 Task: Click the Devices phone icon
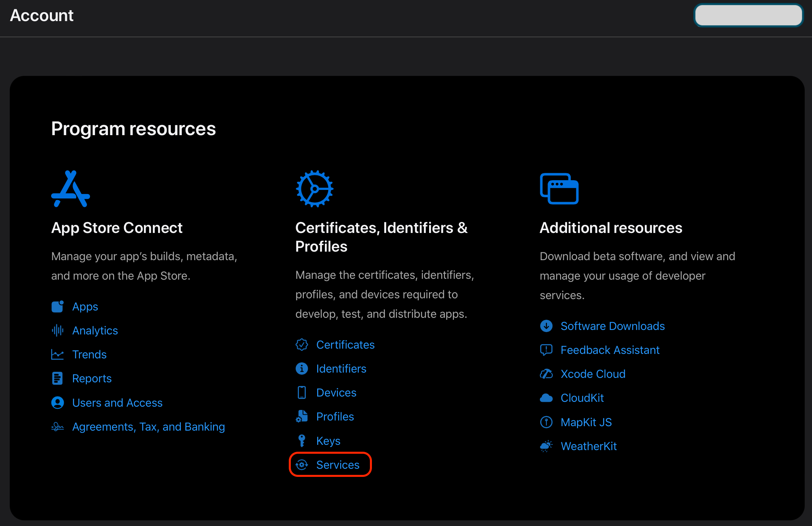click(x=302, y=392)
